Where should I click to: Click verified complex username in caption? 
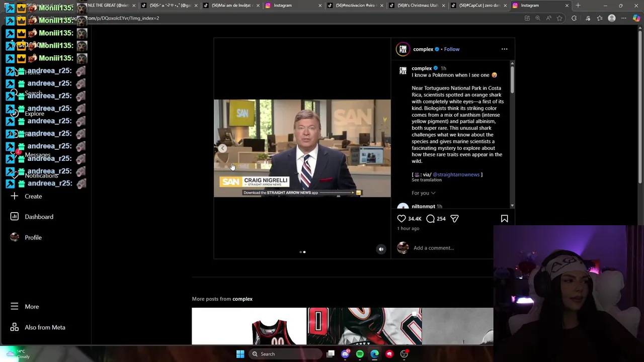422,68
